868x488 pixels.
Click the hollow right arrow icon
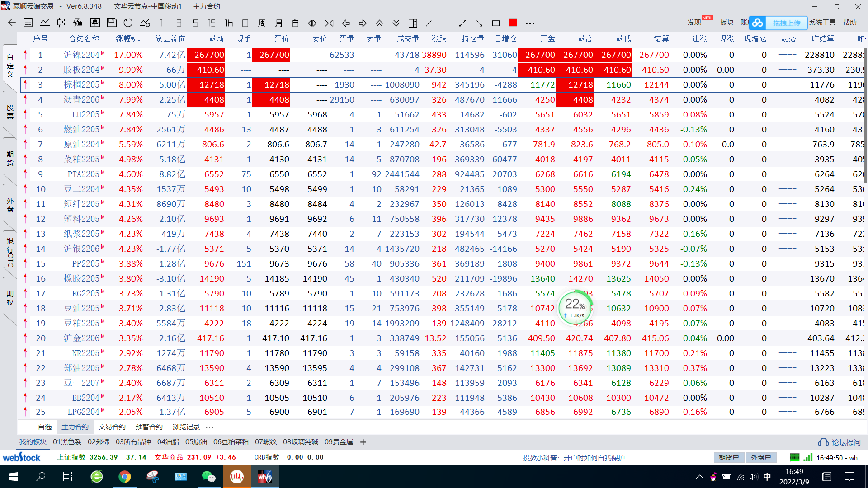363,23
